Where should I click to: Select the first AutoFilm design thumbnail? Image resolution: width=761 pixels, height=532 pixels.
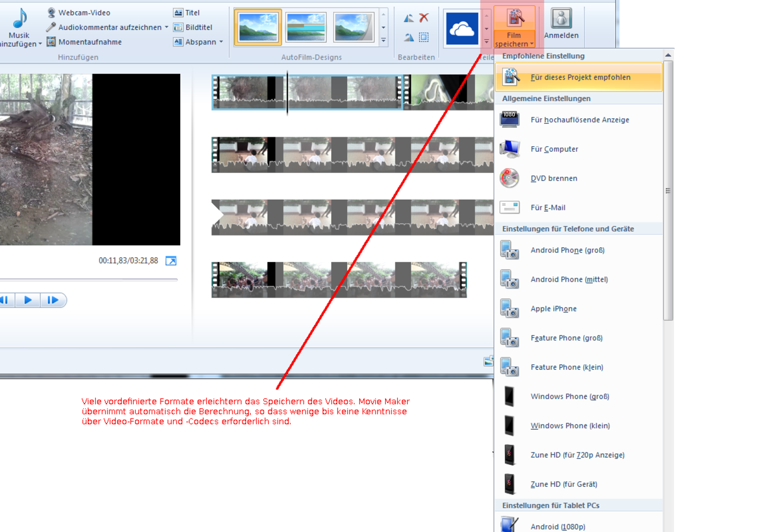tap(257, 27)
